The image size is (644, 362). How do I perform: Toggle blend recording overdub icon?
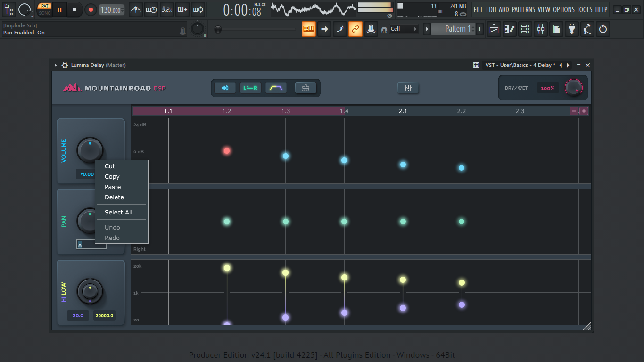click(182, 9)
